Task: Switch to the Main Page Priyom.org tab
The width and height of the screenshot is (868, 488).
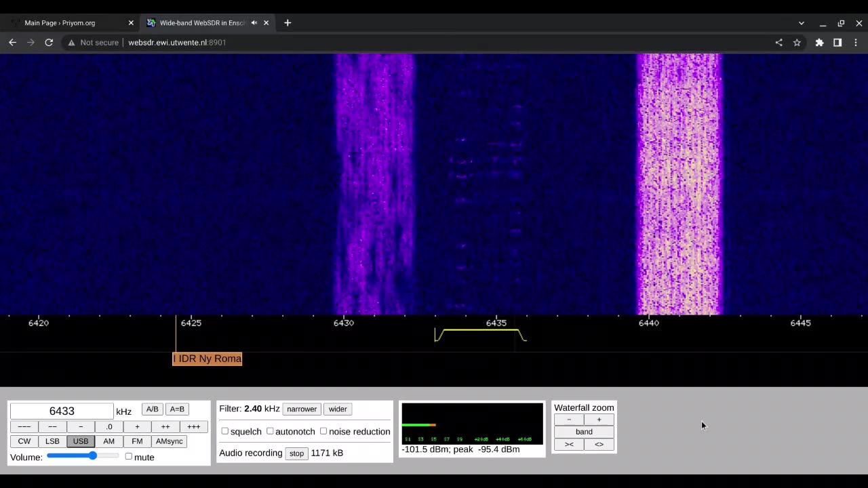Action: tap(71, 22)
